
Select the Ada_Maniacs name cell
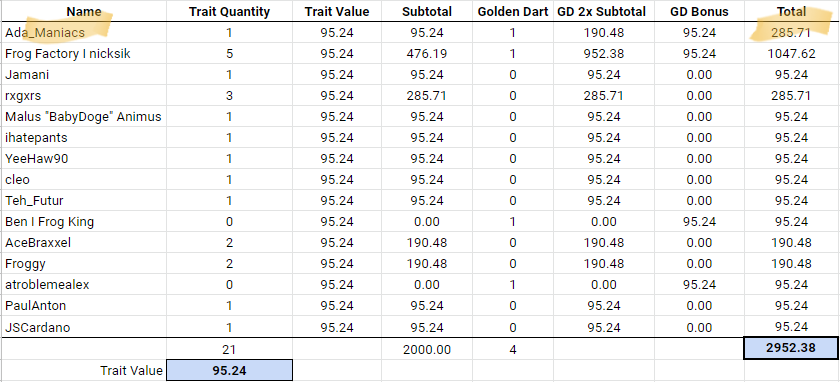pos(84,33)
